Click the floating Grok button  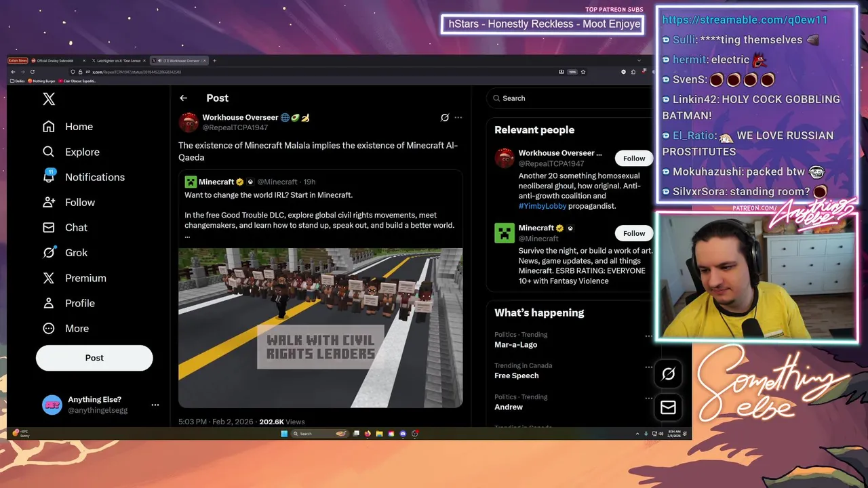coord(668,374)
